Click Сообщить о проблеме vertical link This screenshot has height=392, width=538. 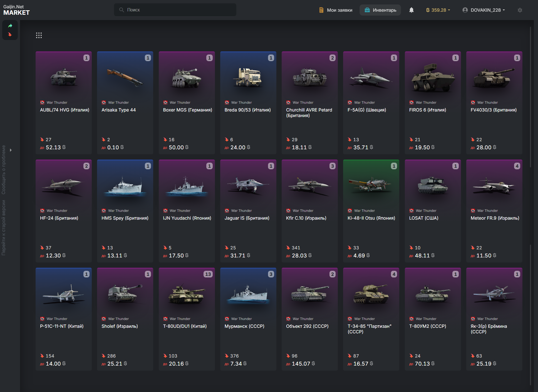[x=4, y=170]
